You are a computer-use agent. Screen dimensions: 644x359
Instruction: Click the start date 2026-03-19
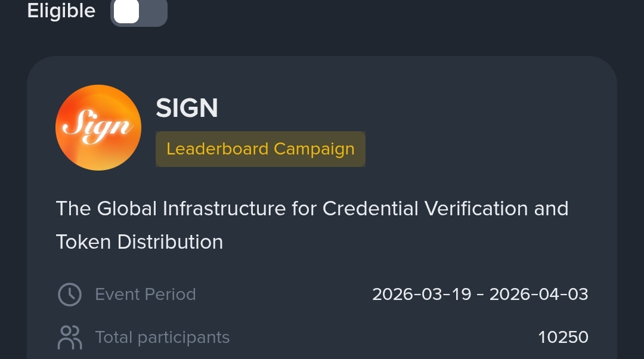[422, 294]
